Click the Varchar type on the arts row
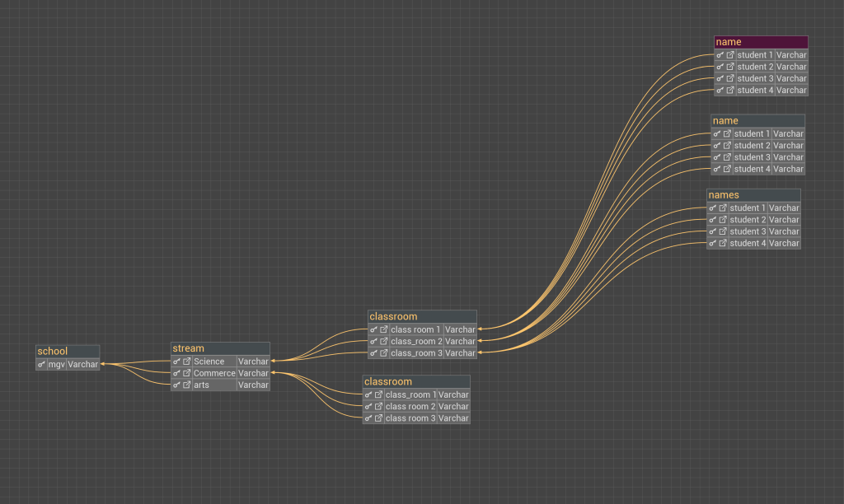Image resolution: width=844 pixels, height=504 pixels. [253, 385]
